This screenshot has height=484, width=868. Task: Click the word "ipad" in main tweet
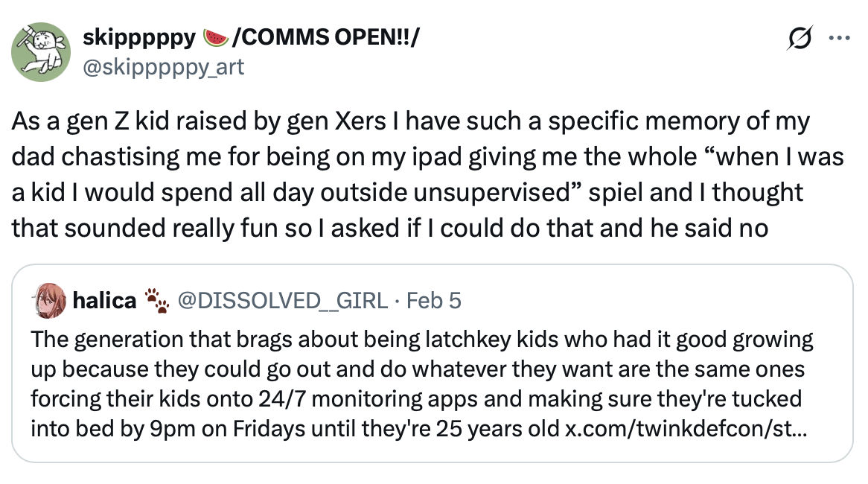[386, 156]
